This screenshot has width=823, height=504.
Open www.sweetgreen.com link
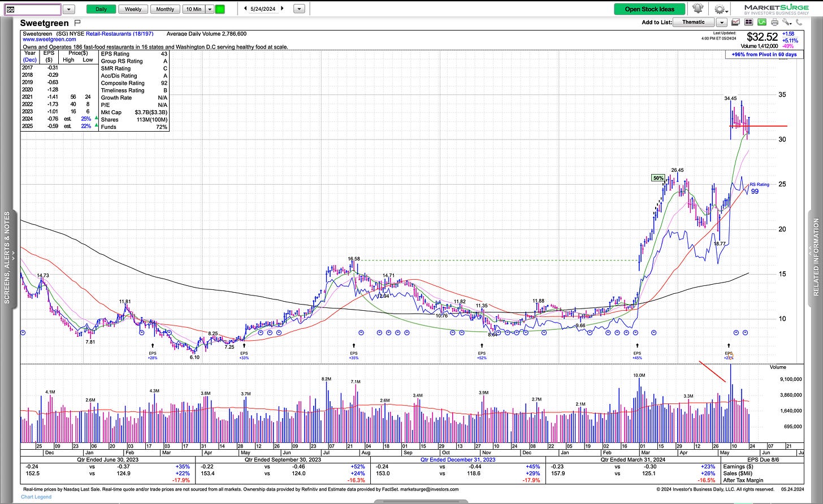point(50,40)
